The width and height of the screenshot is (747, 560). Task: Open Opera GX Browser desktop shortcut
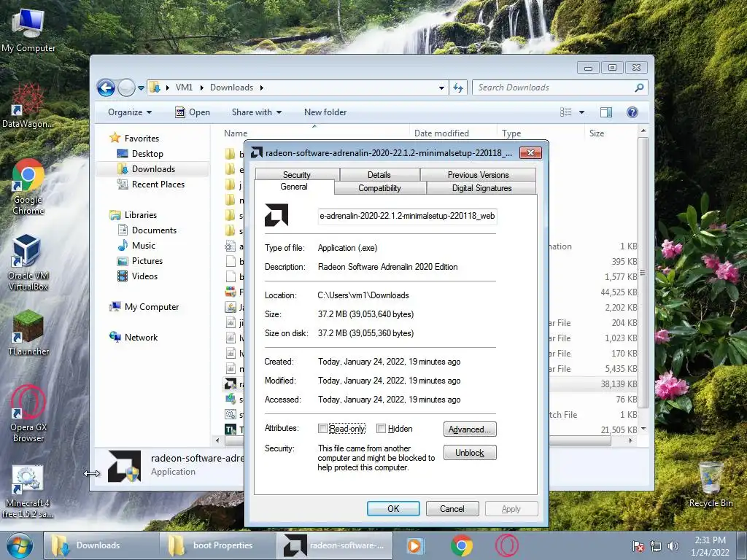(28, 413)
